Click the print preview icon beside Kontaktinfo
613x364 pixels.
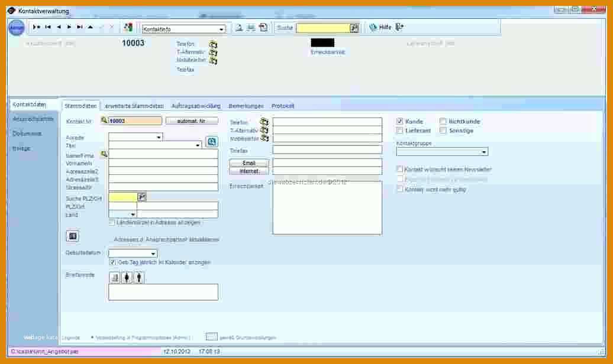(239, 27)
